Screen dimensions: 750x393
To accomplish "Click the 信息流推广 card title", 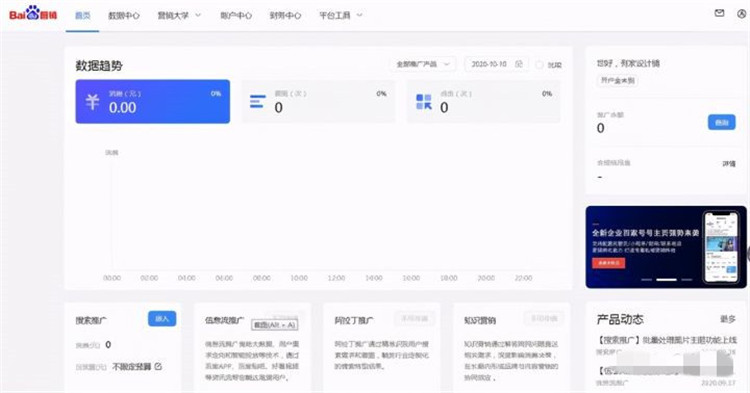I will click(224, 320).
